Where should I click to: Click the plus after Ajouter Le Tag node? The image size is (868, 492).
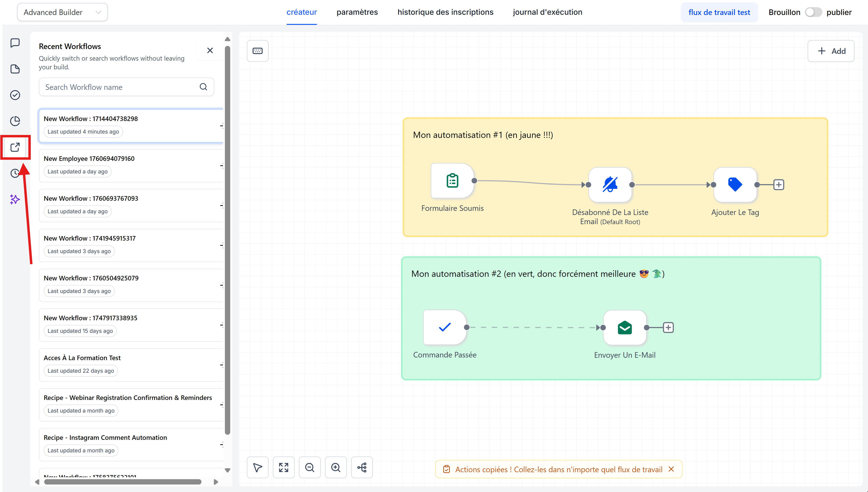[x=778, y=185]
